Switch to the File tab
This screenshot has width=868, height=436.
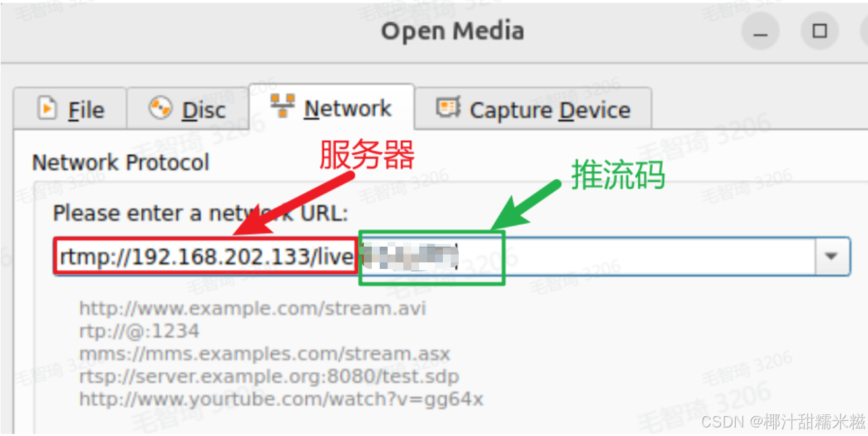70,109
